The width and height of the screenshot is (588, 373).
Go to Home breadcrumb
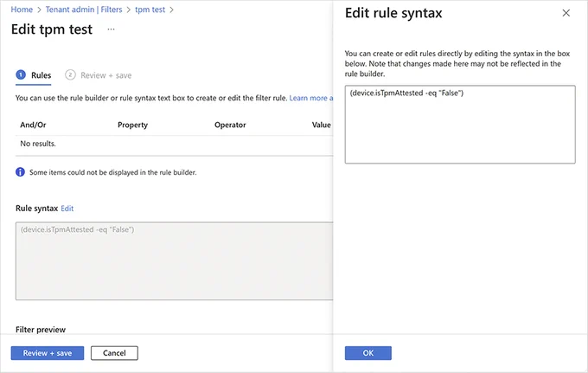pyautogui.click(x=22, y=10)
